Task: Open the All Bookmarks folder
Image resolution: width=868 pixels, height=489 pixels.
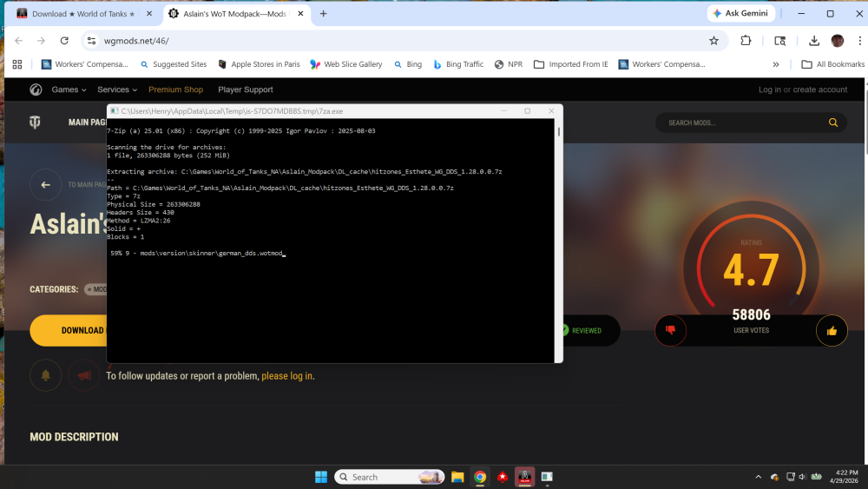Action: 833,64
